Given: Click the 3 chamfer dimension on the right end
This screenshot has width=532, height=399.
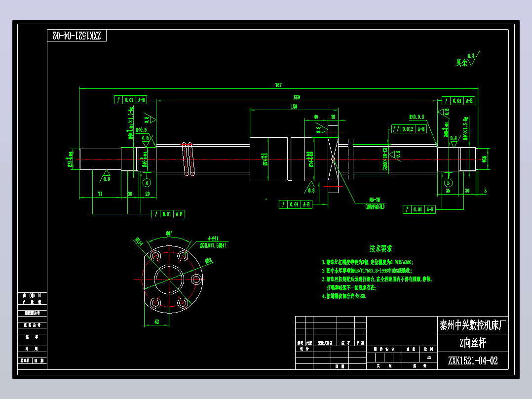Looking at the screenshot, I should [485, 191].
